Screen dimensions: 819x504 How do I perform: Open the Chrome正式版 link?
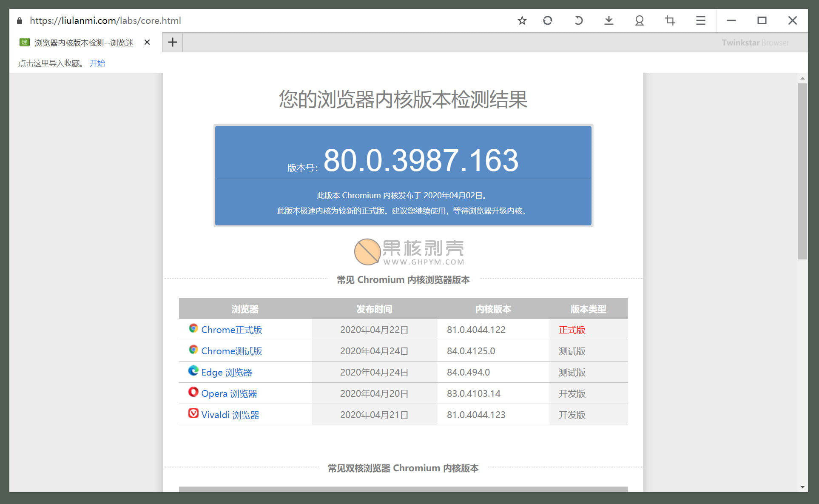(231, 330)
